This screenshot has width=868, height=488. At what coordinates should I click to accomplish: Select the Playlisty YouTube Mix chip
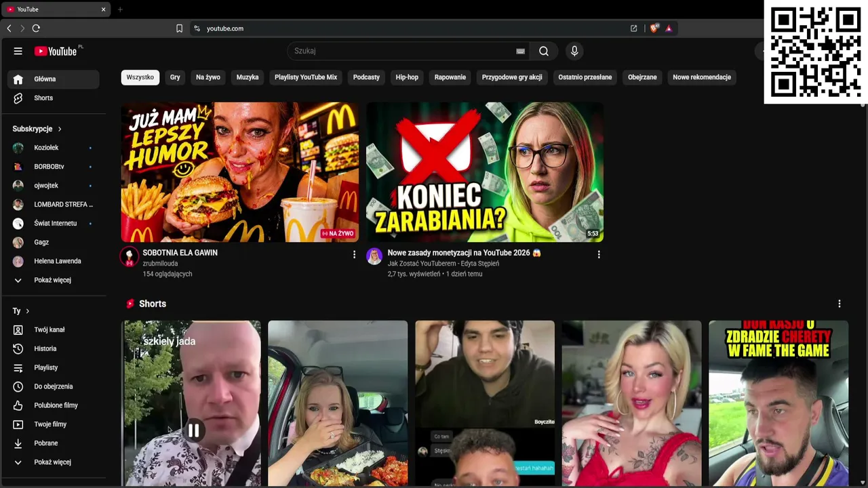[306, 77]
